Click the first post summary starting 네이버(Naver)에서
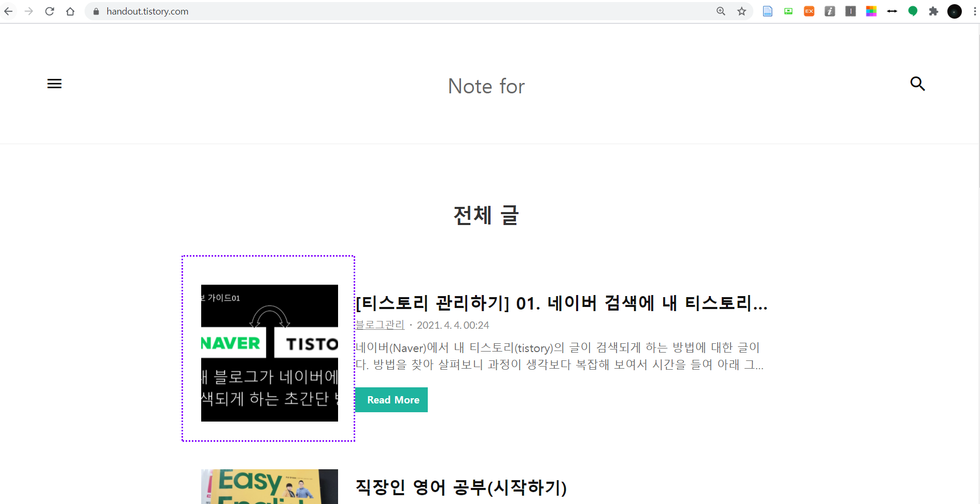This screenshot has width=980, height=504. 560,356
